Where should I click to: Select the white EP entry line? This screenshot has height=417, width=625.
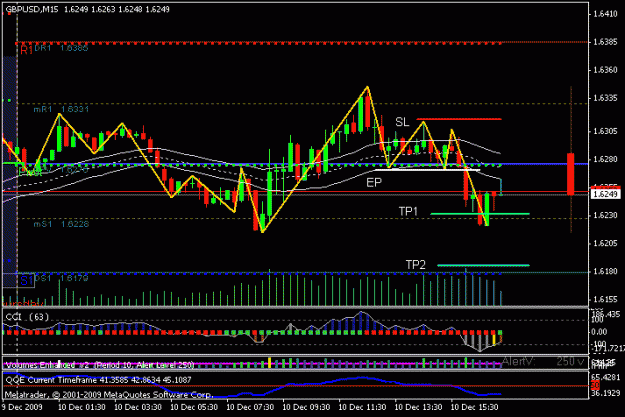[427, 170]
